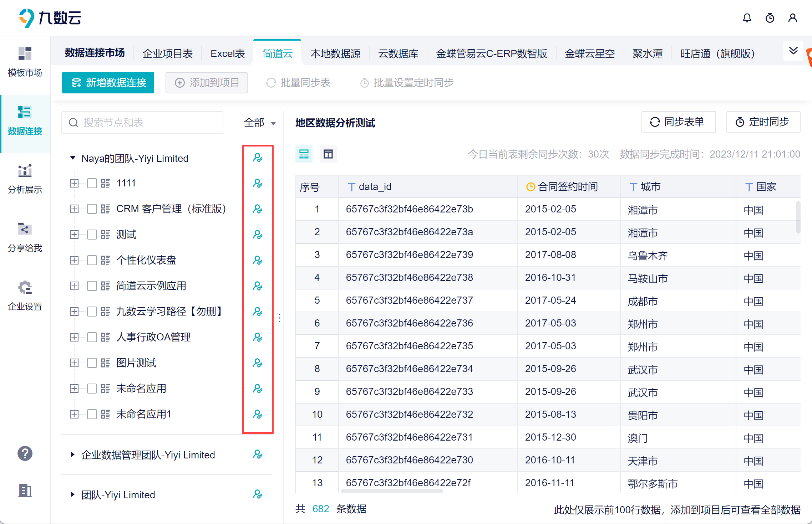Select the 图片测试 checkbox

(92, 363)
